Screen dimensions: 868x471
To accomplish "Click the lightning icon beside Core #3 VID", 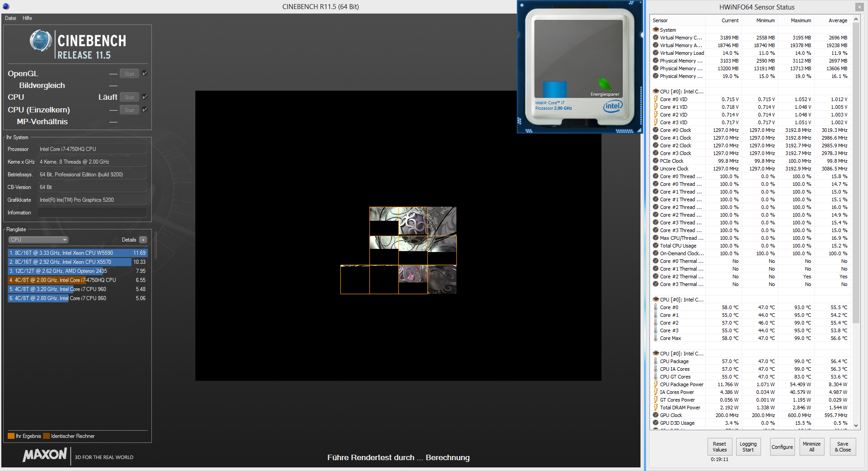I will 655,122.
